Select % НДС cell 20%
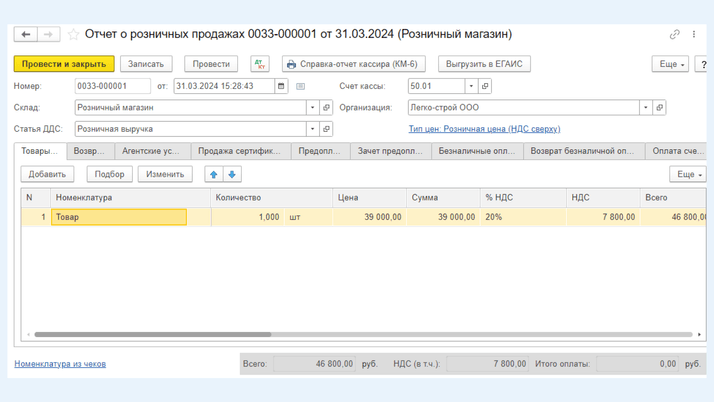The width and height of the screenshot is (714, 402). pos(523,217)
